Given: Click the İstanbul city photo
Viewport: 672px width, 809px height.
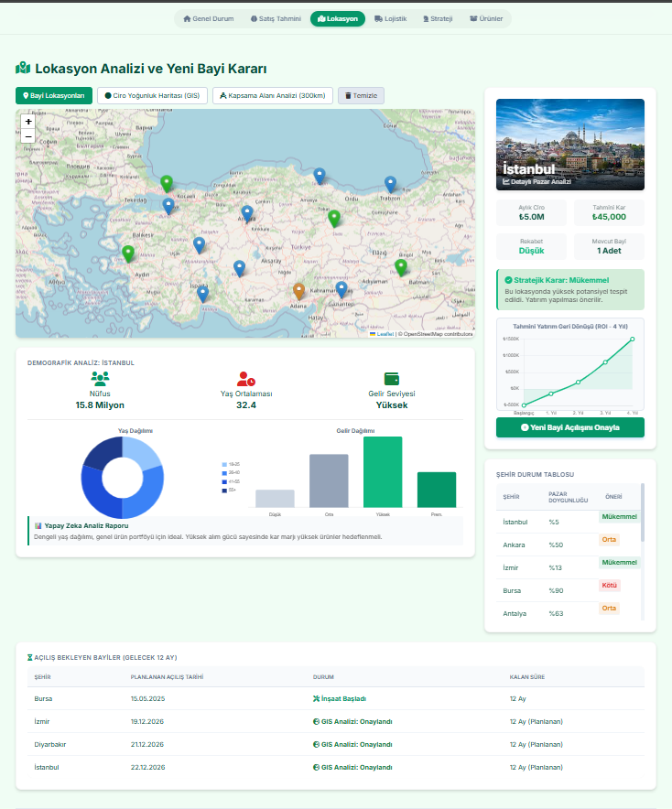Looking at the screenshot, I should click(x=570, y=145).
